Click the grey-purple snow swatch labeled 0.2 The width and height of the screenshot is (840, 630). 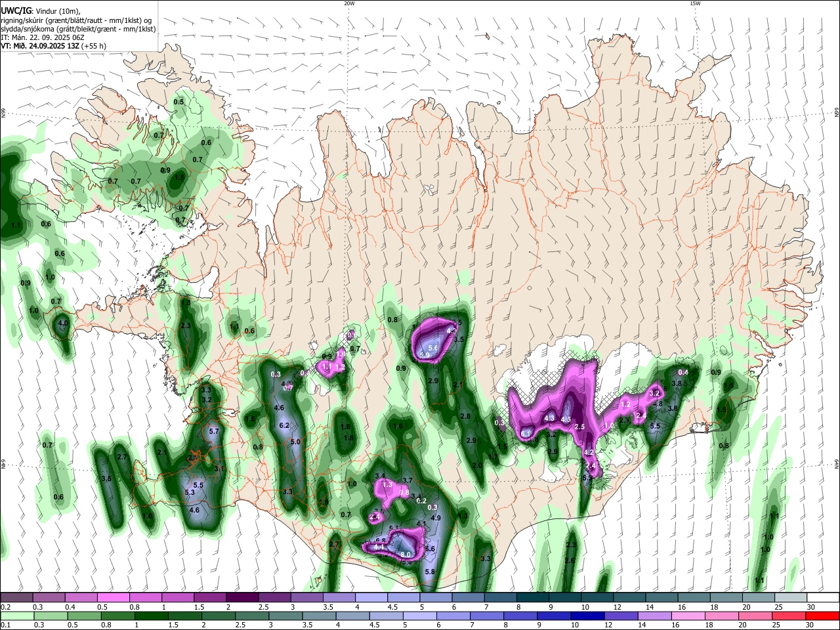pos(16,598)
